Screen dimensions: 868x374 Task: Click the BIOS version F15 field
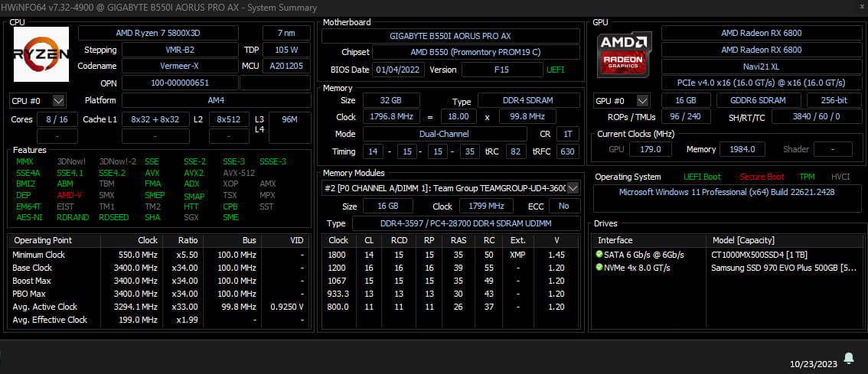tap(502, 70)
